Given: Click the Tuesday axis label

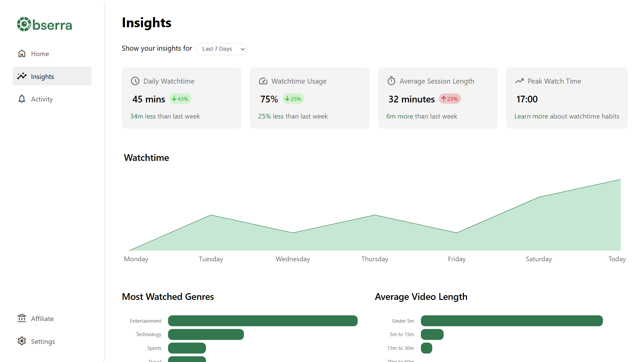Looking at the screenshot, I should (x=211, y=259).
